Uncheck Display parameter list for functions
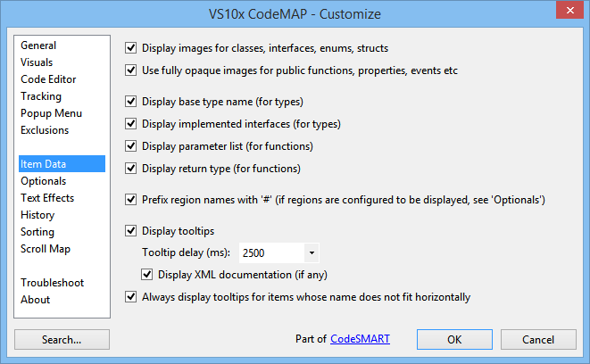Image resolution: width=590 pixels, height=364 pixels. (130, 146)
